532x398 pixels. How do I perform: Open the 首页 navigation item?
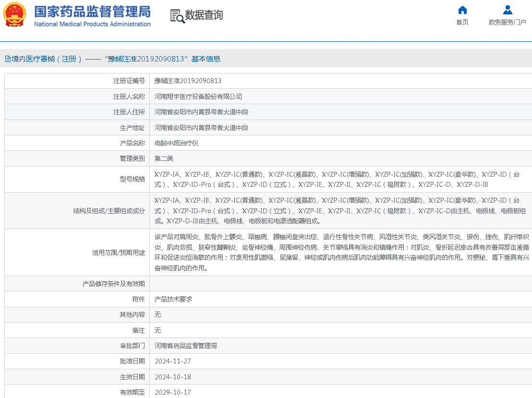(x=462, y=22)
